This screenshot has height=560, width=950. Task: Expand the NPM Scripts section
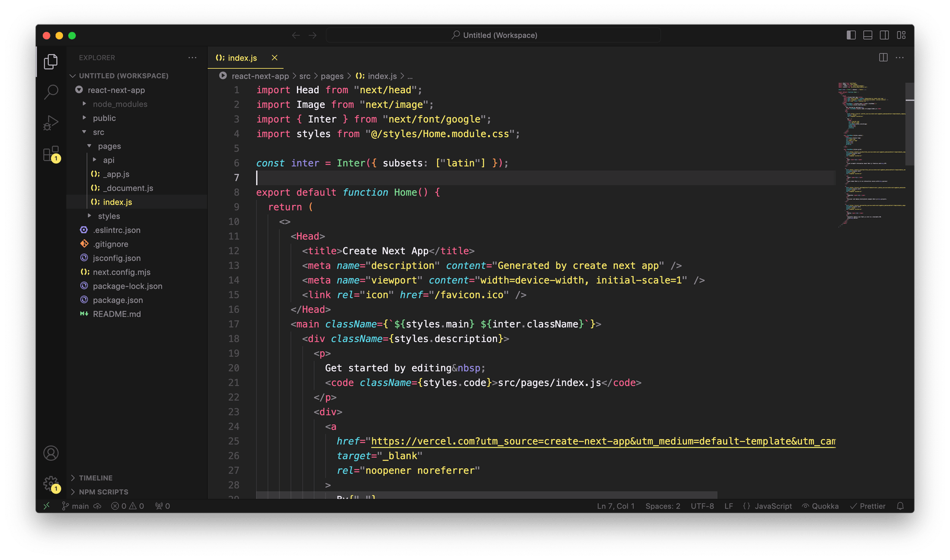103,492
